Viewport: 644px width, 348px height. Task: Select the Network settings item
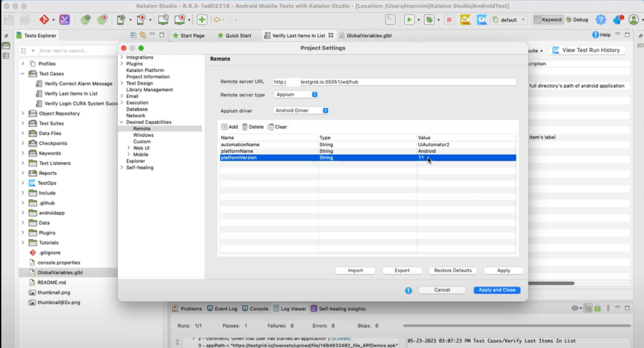pyautogui.click(x=136, y=115)
